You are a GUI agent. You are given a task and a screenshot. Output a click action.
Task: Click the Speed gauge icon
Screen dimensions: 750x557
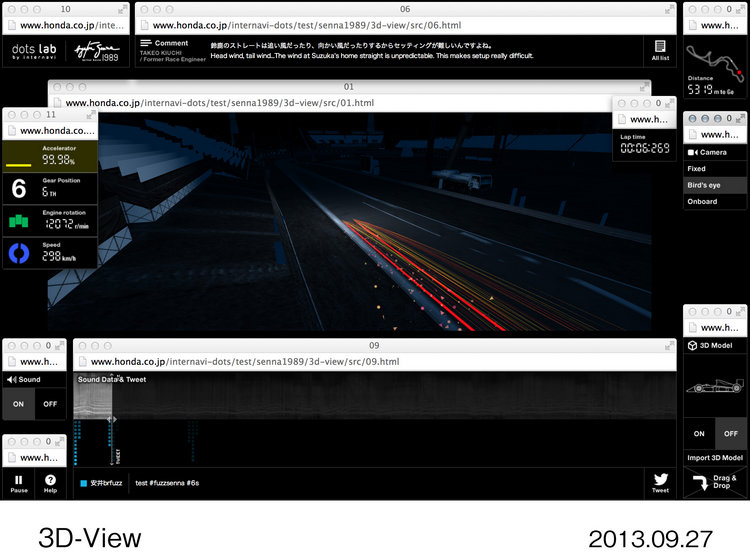coord(20,253)
